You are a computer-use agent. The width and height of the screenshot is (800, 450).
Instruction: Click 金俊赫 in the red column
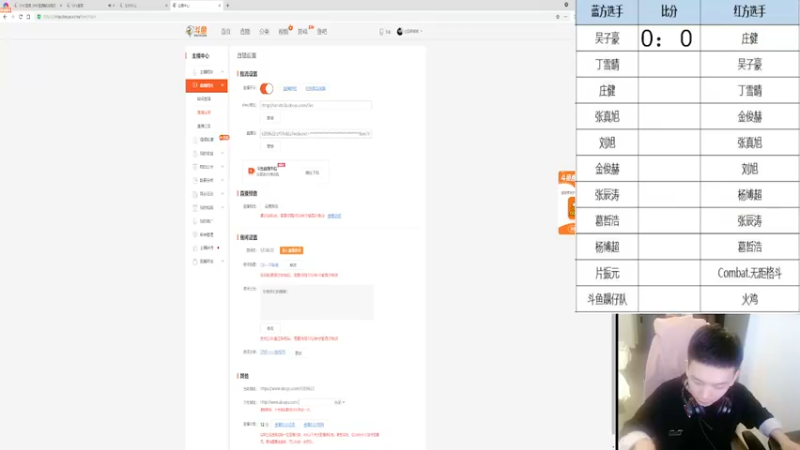pyautogui.click(x=749, y=117)
